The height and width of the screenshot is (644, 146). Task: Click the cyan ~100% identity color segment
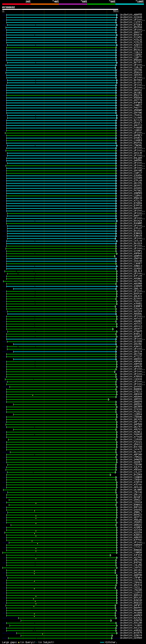[x=130, y=4]
